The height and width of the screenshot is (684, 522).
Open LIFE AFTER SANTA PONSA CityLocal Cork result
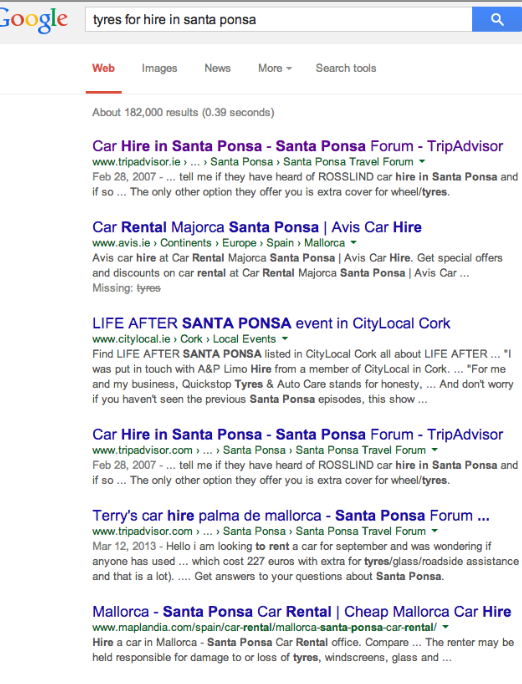click(271, 324)
